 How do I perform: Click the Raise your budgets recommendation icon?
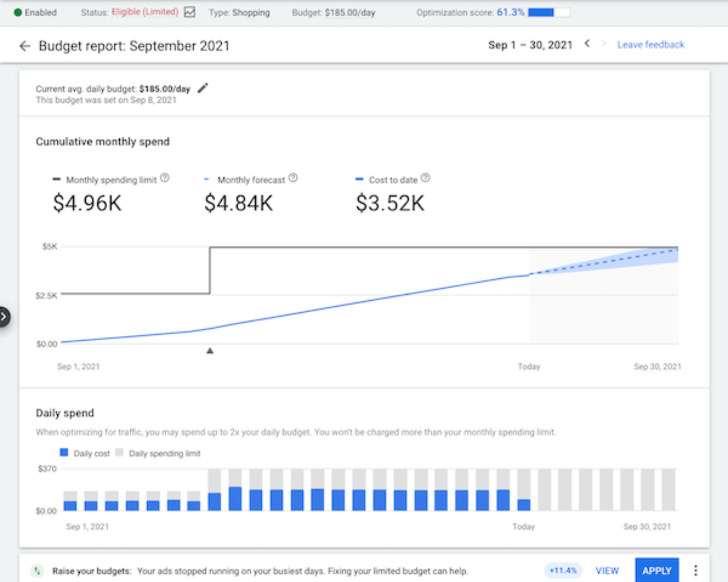click(x=37, y=570)
